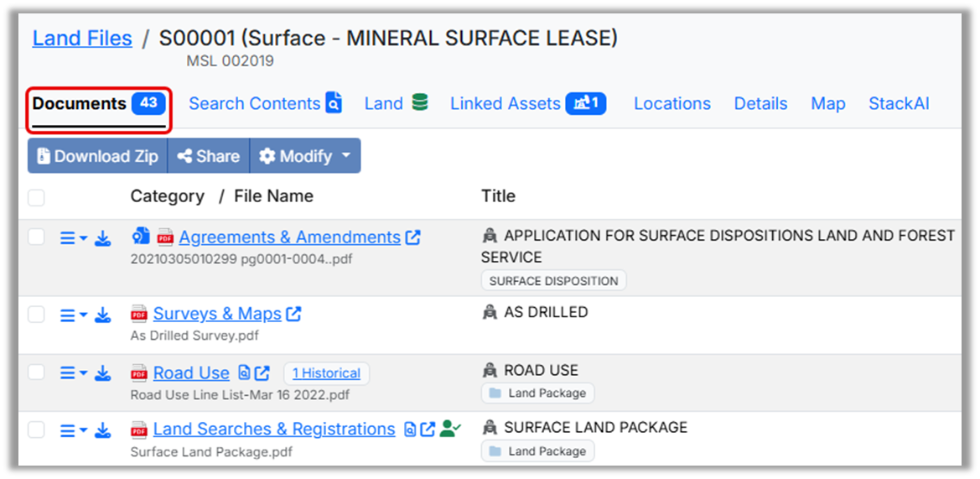980x479 pixels.
Task: Download the Agreements & Amendments file
Action: tap(103, 239)
